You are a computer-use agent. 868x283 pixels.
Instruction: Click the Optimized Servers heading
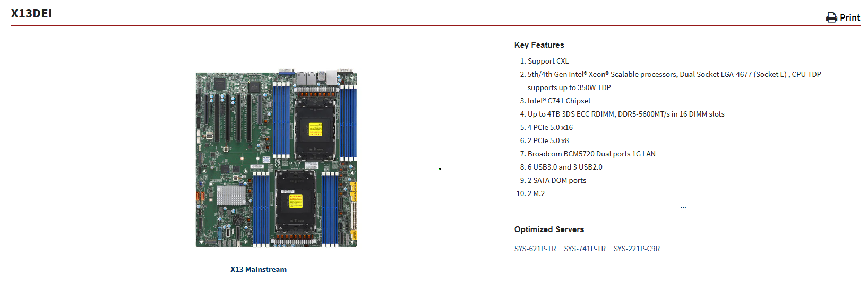549,229
